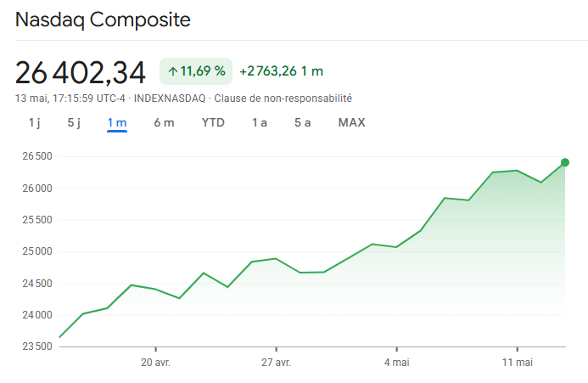Viewport: 588px width, 383px height.
Task: Select the 1 m time range tab
Action: (117, 123)
